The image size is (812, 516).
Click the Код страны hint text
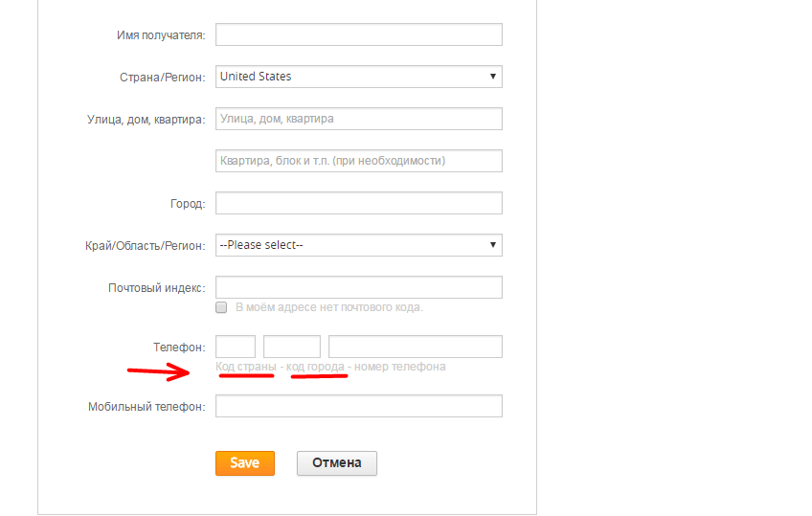pyautogui.click(x=246, y=367)
